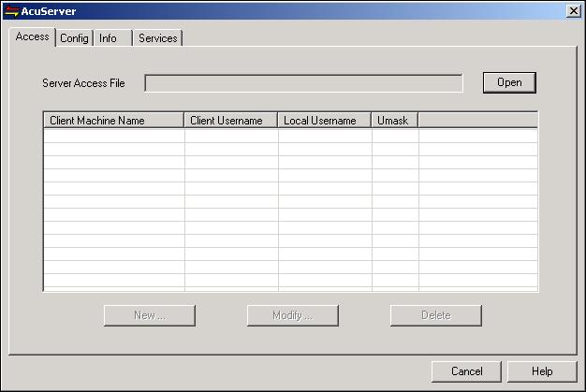Click the blank header right of Umask
Image resolution: width=586 pixels, height=392 pixels.
477,121
